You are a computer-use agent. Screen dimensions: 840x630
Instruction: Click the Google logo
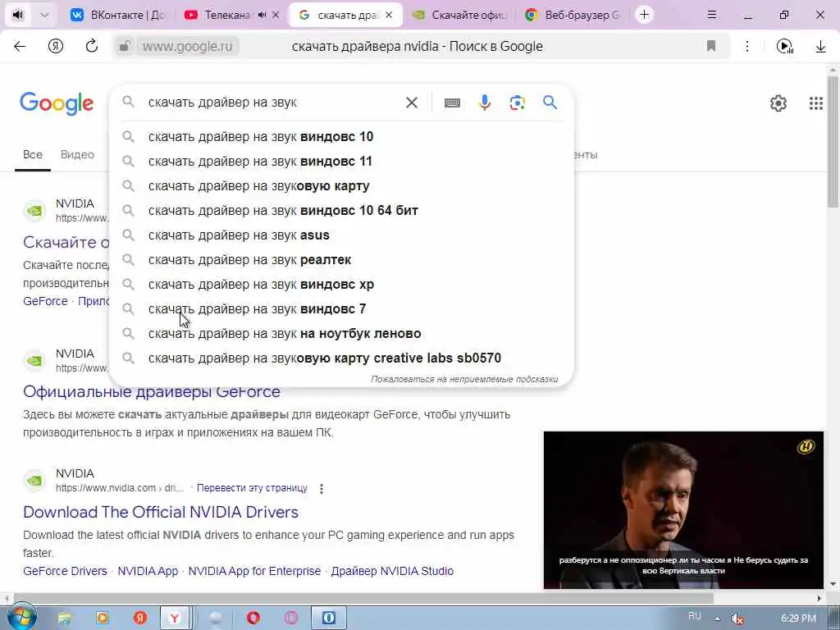tap(57, 103)
